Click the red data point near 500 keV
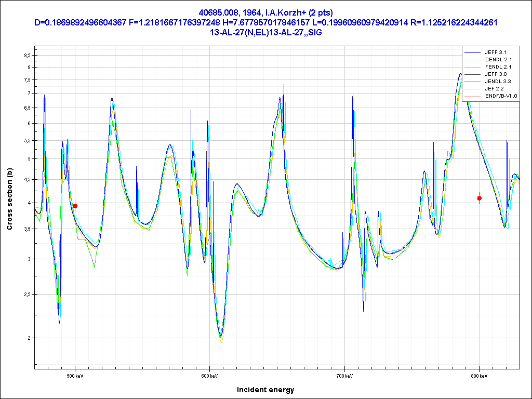 [75, 206]
